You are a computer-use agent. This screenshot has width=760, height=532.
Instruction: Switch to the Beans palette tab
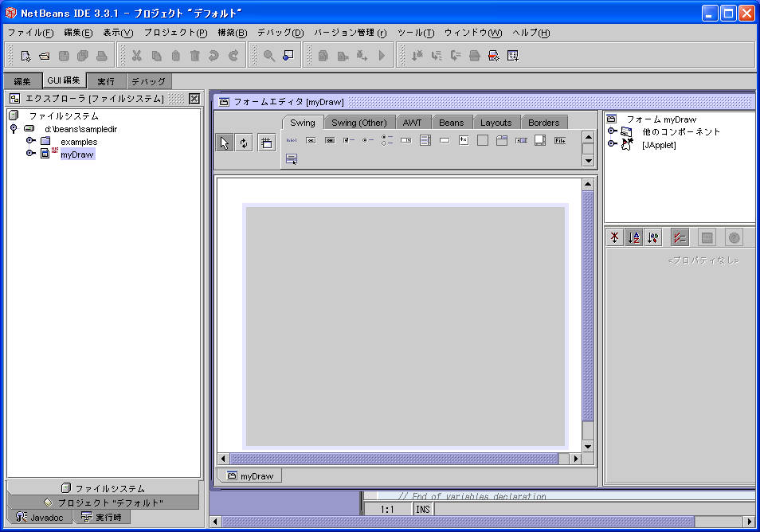point(451,123)
